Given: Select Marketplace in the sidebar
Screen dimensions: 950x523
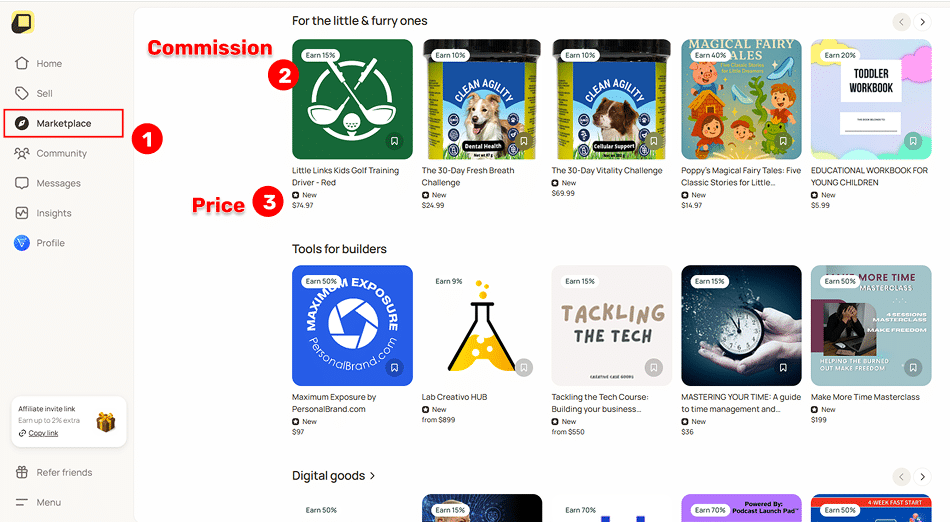Looking at the screenshot, I should click(64, 124).
